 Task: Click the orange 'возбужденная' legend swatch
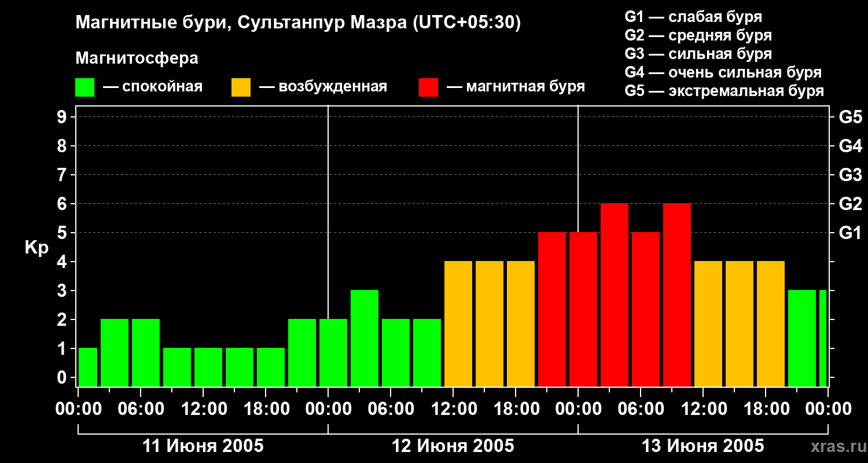[x=241, y=87]
